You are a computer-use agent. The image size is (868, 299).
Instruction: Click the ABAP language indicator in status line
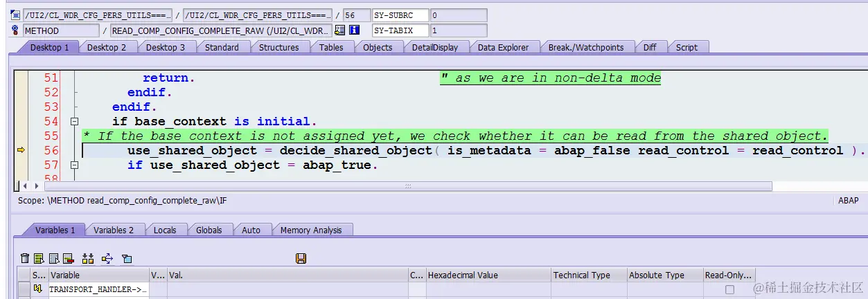click(x=848, y=200)
